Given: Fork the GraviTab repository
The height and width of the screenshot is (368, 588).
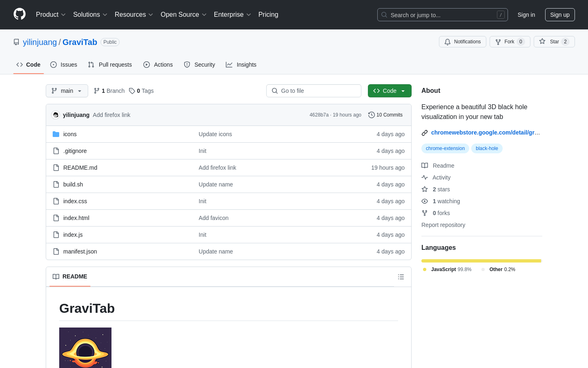Looking at the screenshot, I should (510, 42).
